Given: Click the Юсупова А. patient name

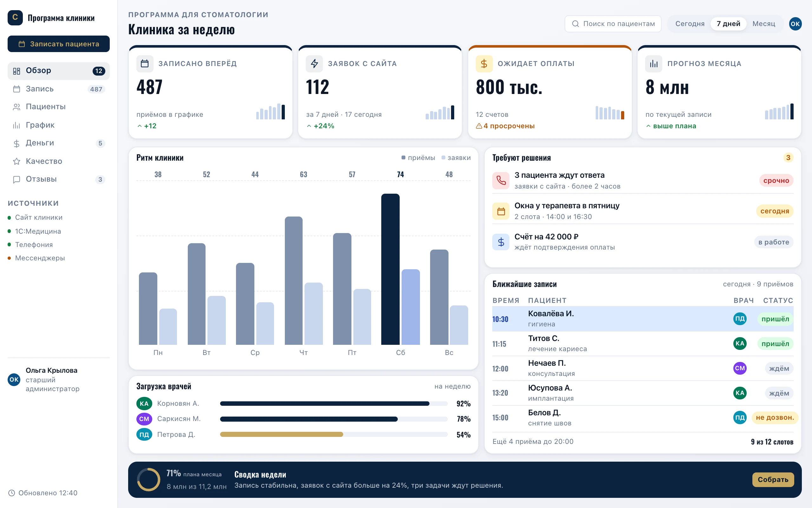Looking at the screenshot, I should coord(550,388).
